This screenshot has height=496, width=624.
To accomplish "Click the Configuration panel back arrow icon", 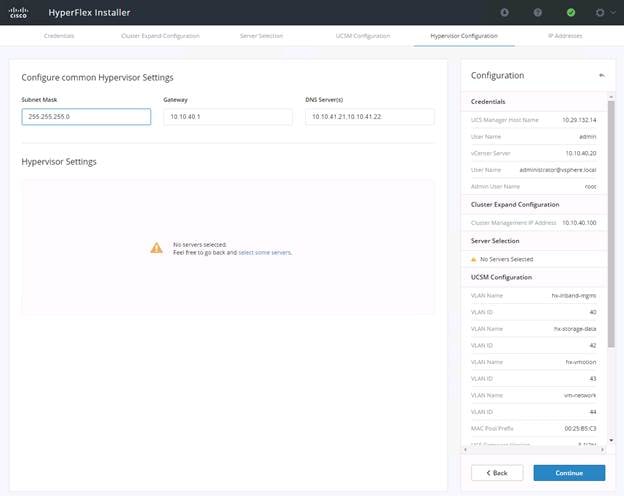I will [x=602, y=75].
